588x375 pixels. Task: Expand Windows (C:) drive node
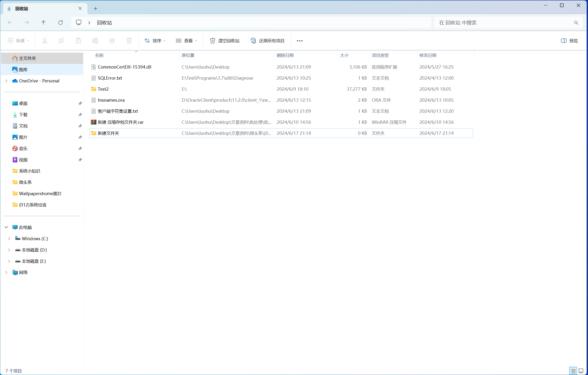9,239
